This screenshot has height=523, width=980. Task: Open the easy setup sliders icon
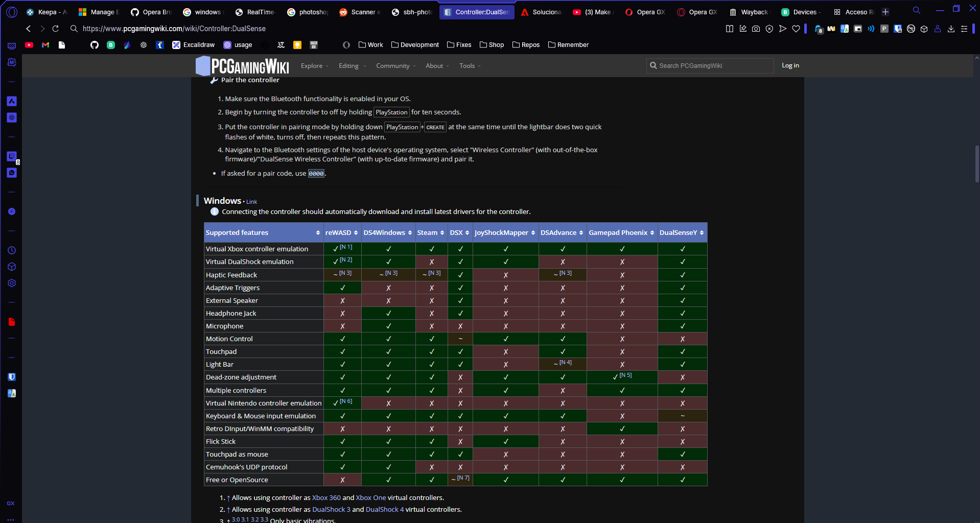click(x=964, y=29)
